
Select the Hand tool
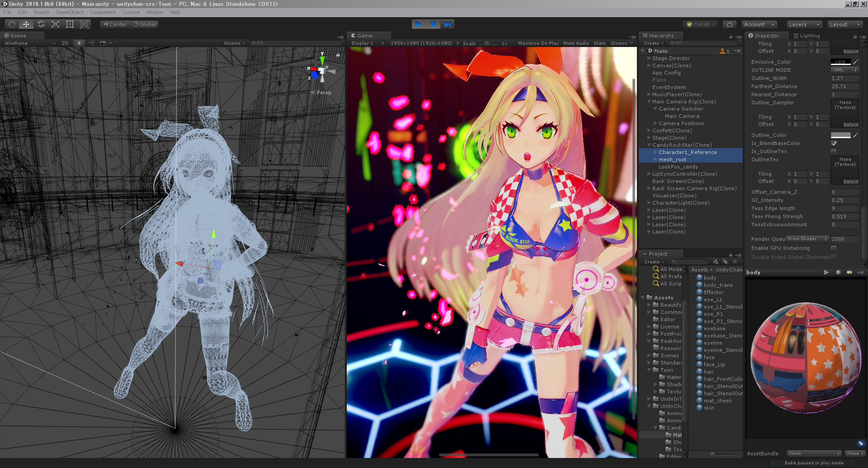12,24
